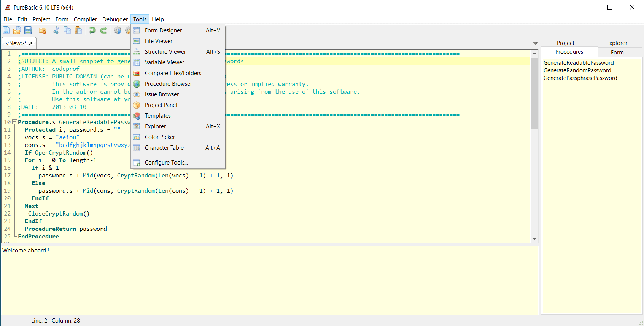The height and width of the screenshot is (326, 644).
Task: Open the Compiler menu
Action: 85,19
